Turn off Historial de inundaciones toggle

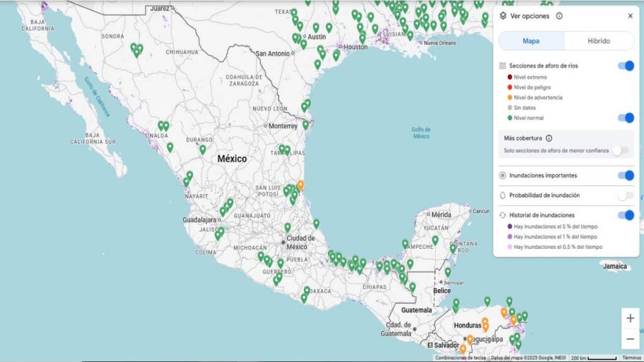[x=625, y=216]
